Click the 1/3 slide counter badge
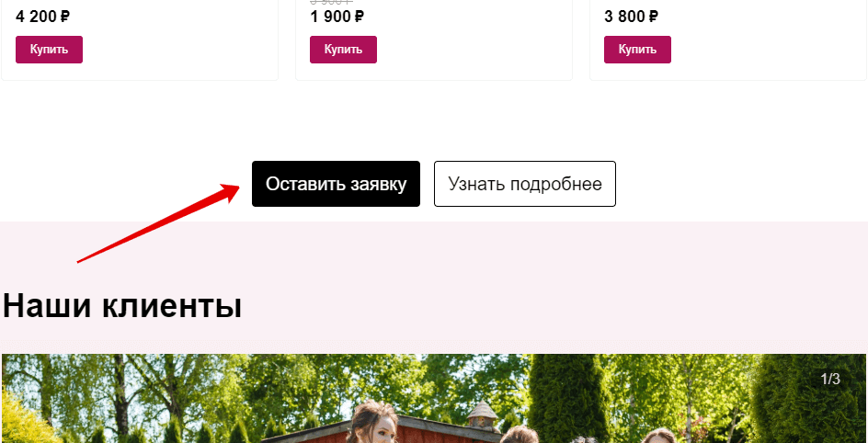This screenshot has width=868, height=443. pos(829,379)
